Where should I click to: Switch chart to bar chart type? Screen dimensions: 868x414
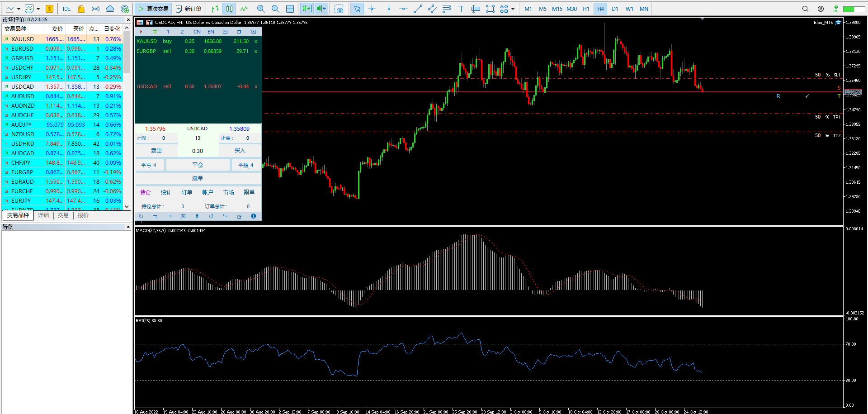215,9
